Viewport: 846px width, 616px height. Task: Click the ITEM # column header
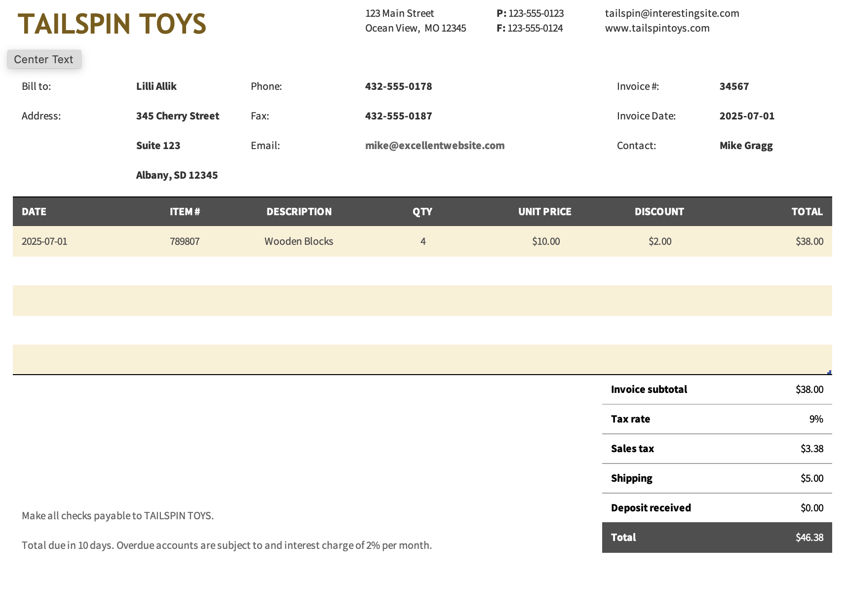[x=185, y=212]
